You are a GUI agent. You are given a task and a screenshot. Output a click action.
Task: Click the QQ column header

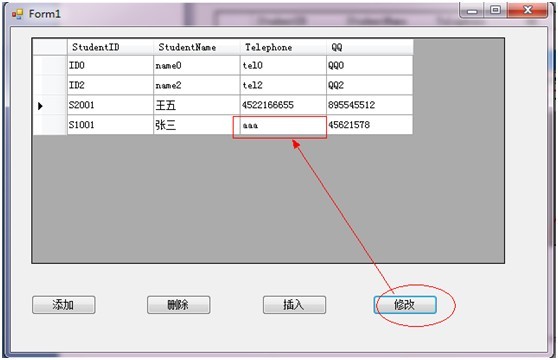pos(370,47)
